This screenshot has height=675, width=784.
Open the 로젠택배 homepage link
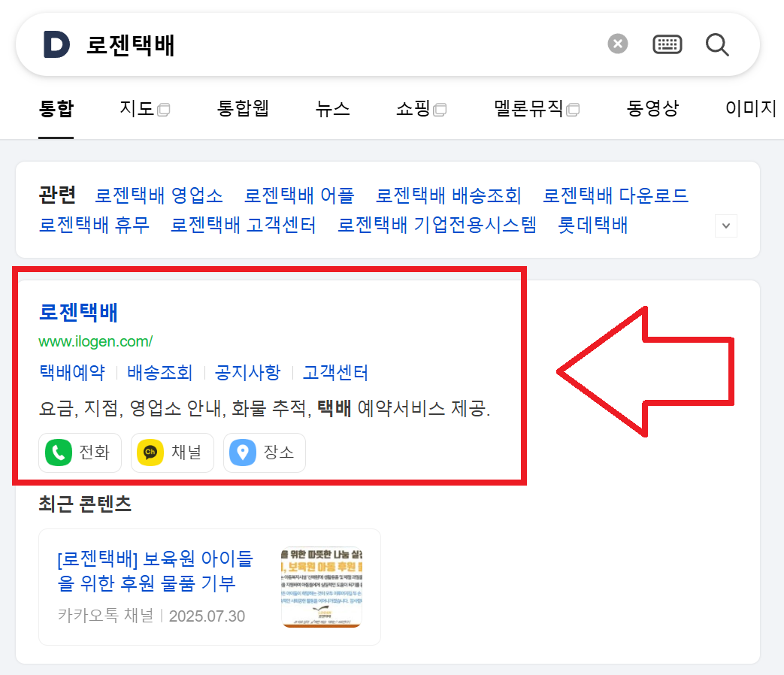click(77, 312)
